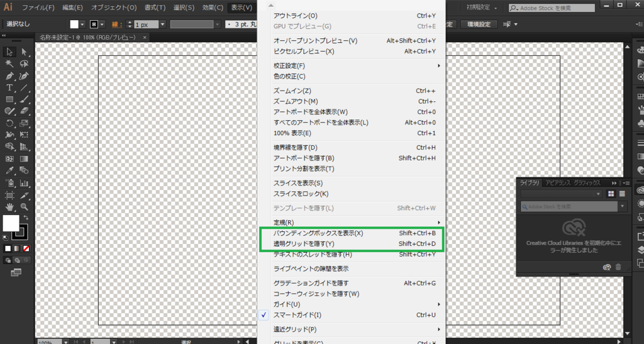Click the trash icon in Libraries panel
Viewport: 644px width, 344px height.
point(618,267)
